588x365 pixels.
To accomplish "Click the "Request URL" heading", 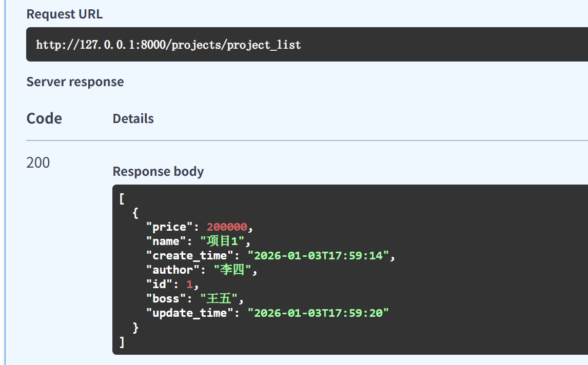I will (65, 14).
